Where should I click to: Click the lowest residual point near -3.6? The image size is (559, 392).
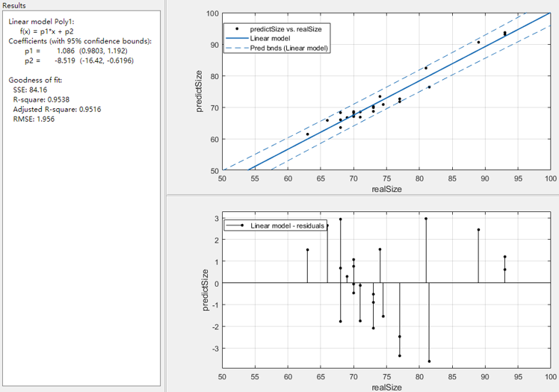[429, 361]
